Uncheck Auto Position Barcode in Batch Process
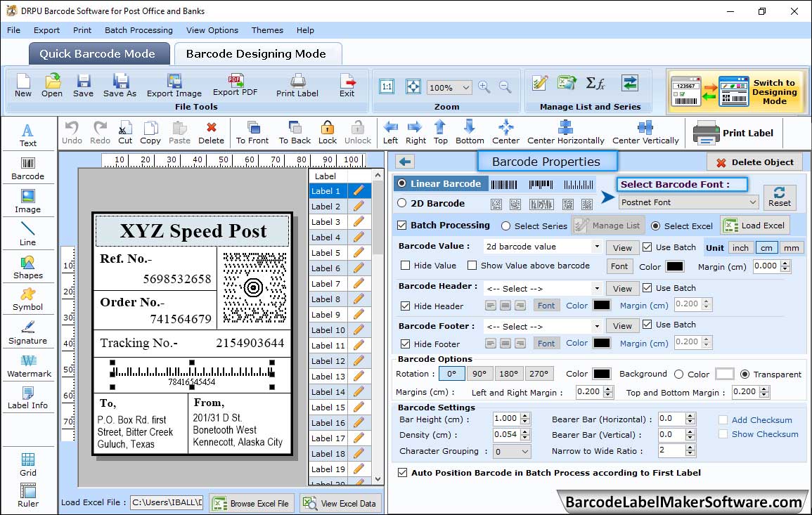This screenshot has height=515, width=812. (x=402, y=473)
